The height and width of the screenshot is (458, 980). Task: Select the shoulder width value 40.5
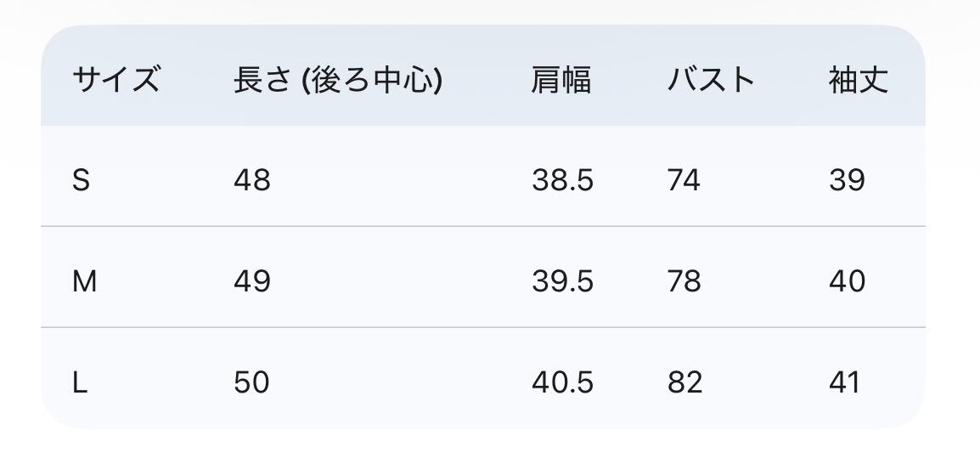(x=562, y=382)
